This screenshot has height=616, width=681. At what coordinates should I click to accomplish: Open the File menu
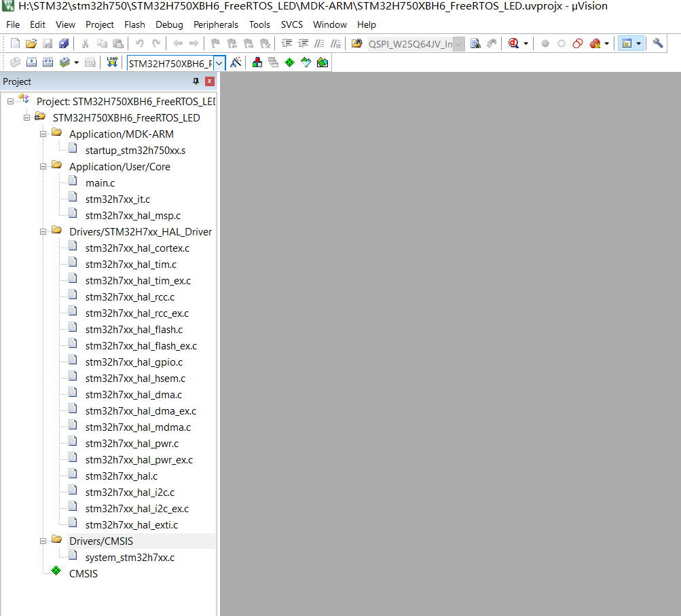point(13,24)
